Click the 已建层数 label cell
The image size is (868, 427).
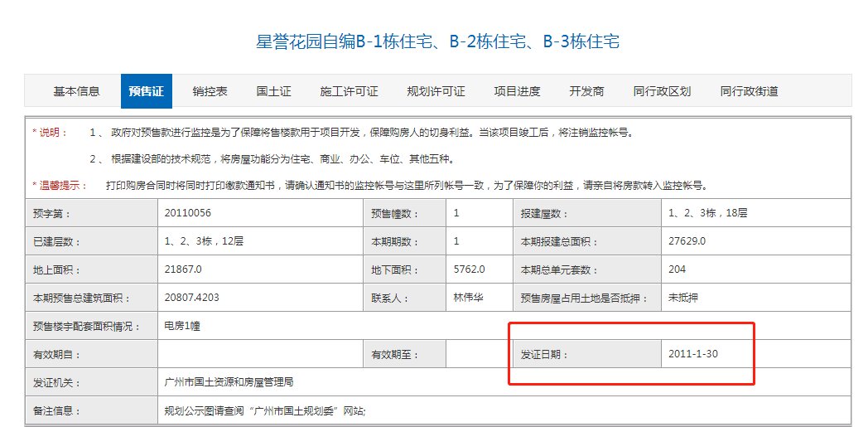tap(91, 241)
